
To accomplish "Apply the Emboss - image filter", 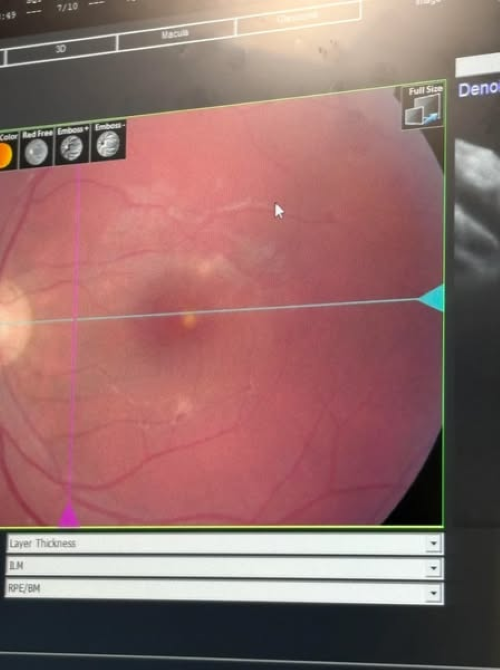I will [109, 140].
